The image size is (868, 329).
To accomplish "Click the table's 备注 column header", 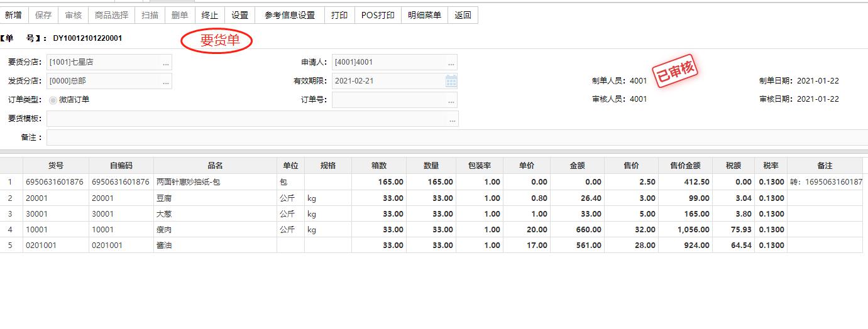I will point(825,166).
